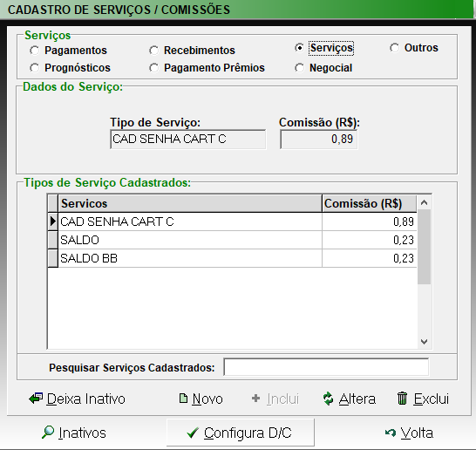The height and width of the screenshot is (450, 476).
Task: Click the current-row arrow indicator
Action: [53, 222]
